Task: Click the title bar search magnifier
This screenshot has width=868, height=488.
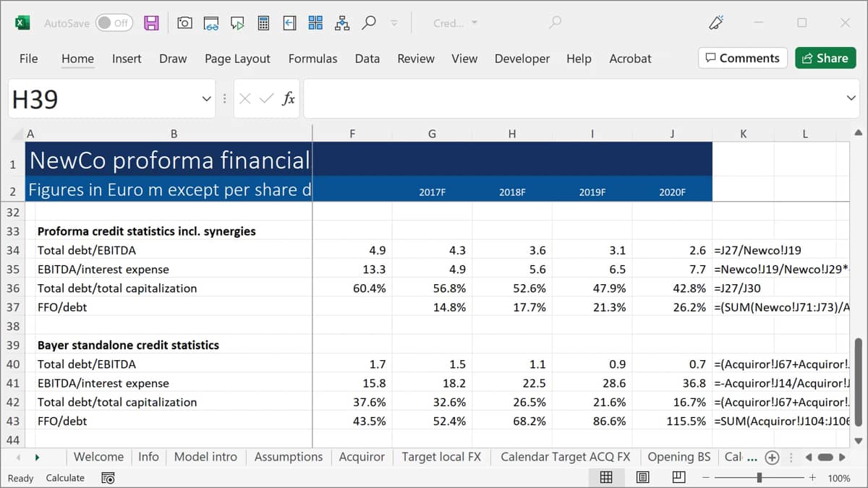Action: [555, 23]
